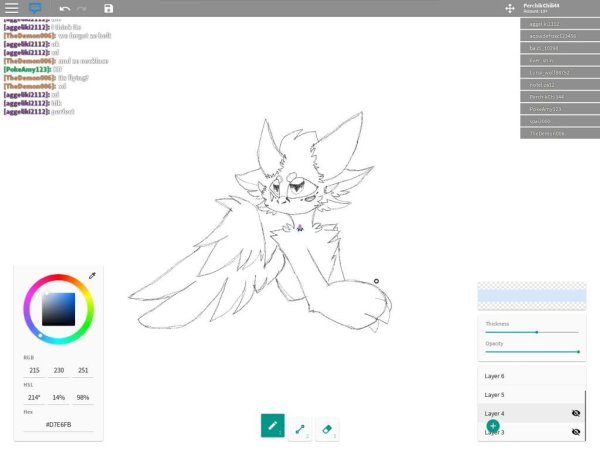The width and height of the screenshot is (600, 455).
Task: Open the hamburger menu
Action: [11, 8]
